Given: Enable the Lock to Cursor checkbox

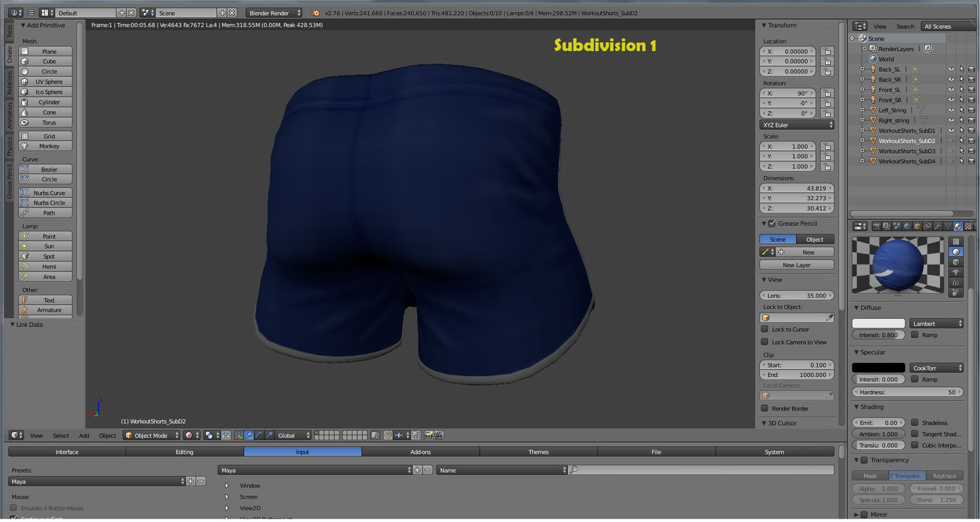Looking at the screenshot, I should pos(765,329).
